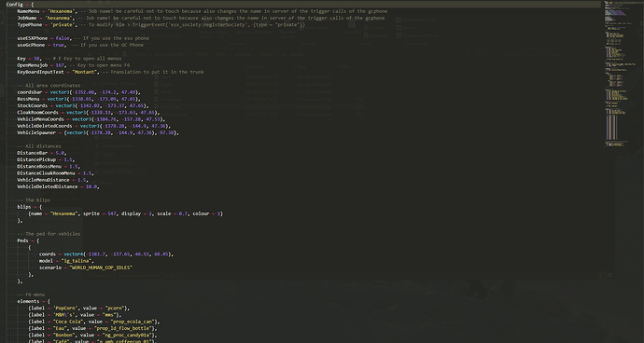The height and width of the screenshot is (343, 644).
Task: Click the comment 'If you use the GC Phone'
Action: [x=112, y=45]
